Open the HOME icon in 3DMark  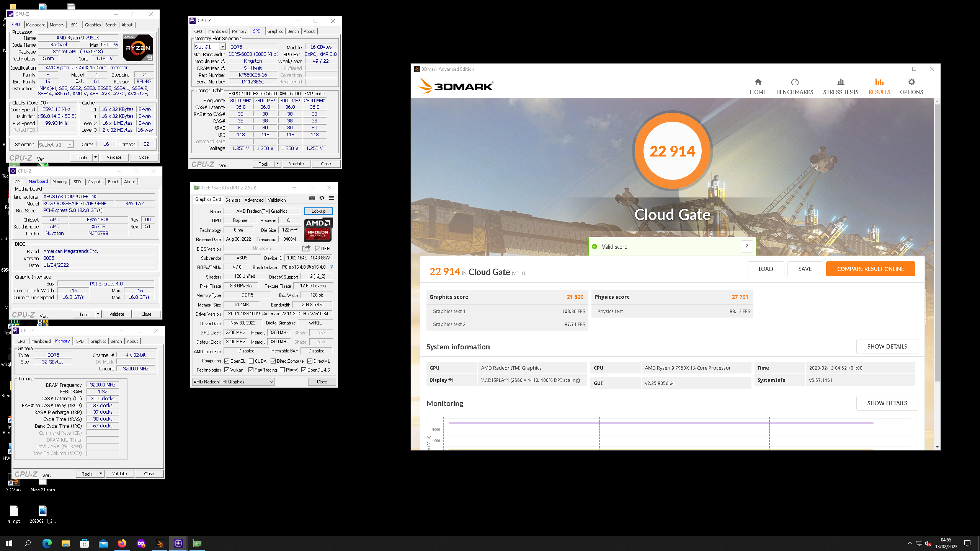tap(758, 82)
